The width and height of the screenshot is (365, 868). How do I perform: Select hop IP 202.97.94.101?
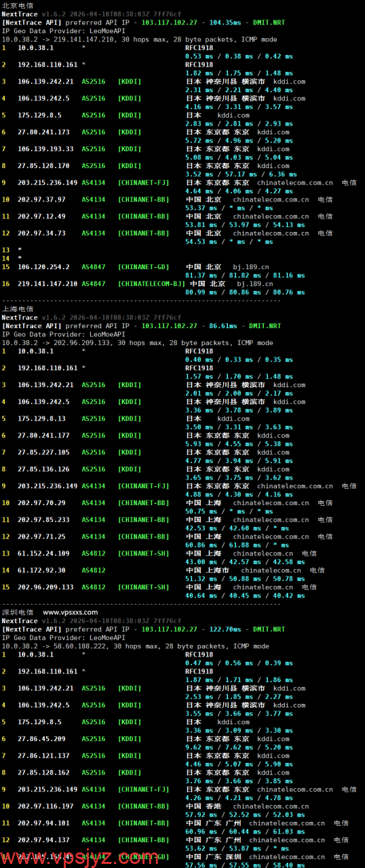(x=43, y=823)
